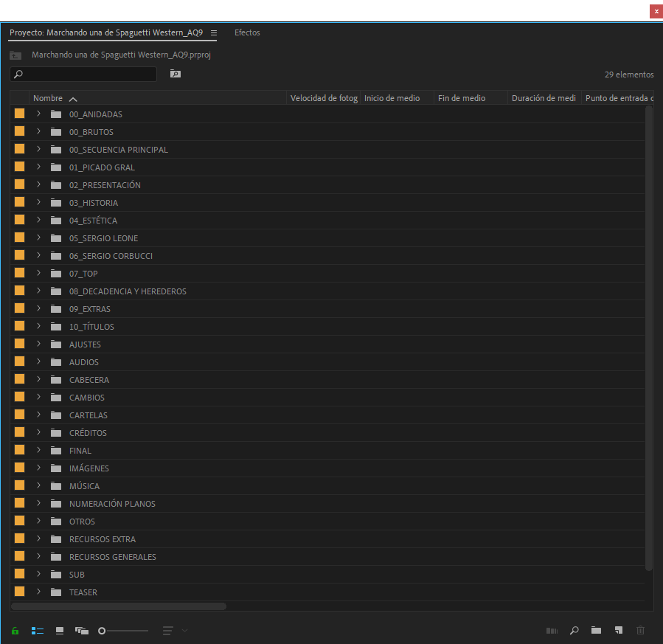Select the TEASER bin name
Image resolution: width=663 pixels, height=644 pixels.
[x=83, y=592]
